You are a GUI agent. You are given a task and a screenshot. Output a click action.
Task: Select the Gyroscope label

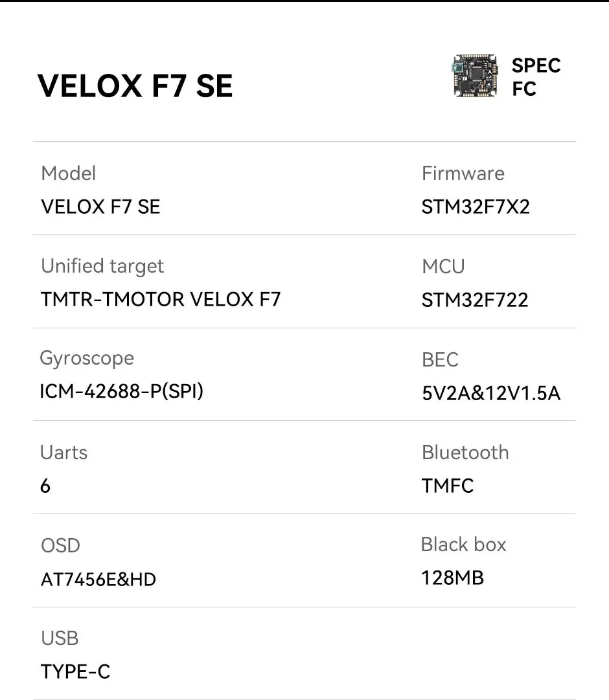[87, 358]
